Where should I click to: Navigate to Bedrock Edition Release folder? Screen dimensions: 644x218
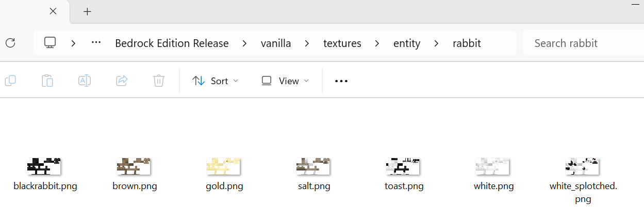pos(172,43)
